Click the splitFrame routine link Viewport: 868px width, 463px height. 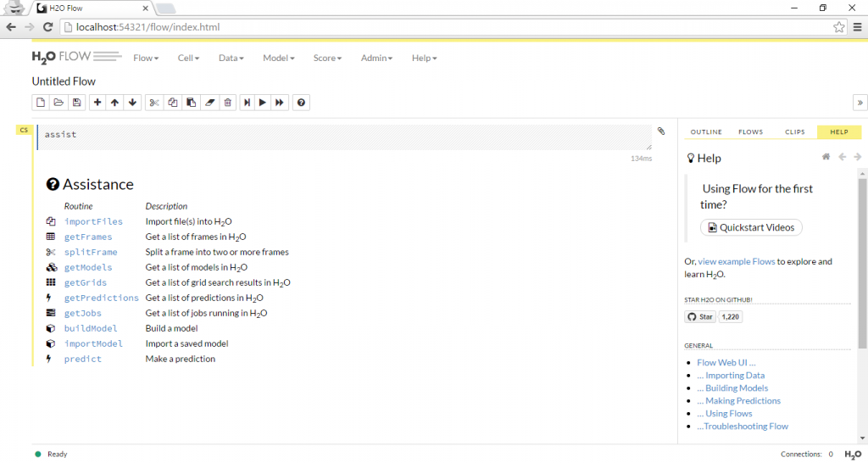click(91, 252)
